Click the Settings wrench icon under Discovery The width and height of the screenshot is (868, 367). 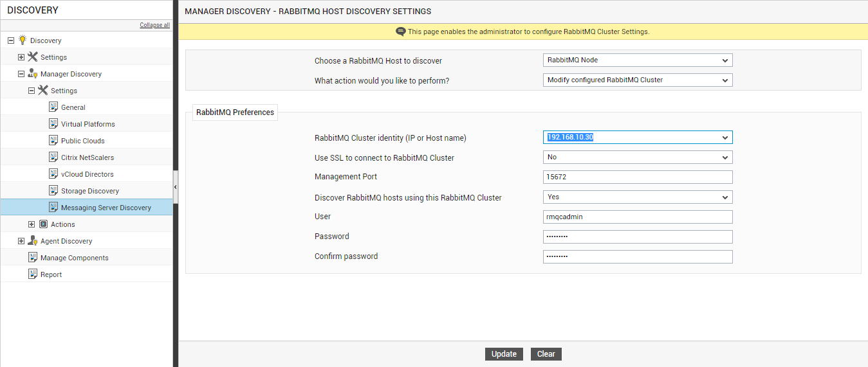[x=33, y=57]
